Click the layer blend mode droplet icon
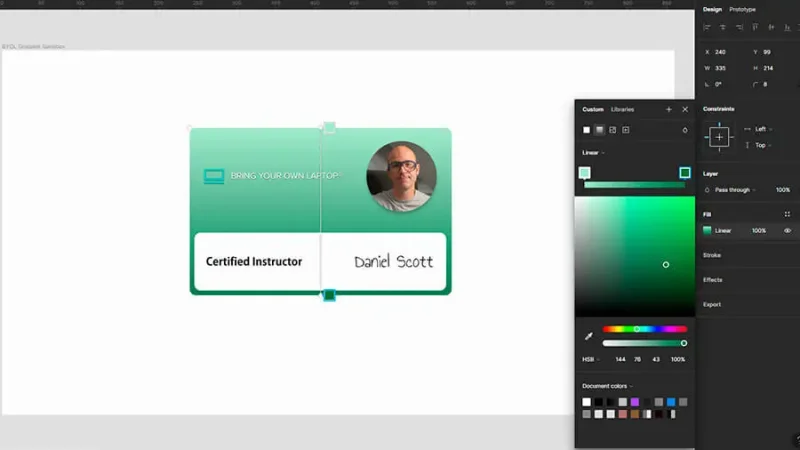Screen dimensions: 800x450 [x=707, y=190]
